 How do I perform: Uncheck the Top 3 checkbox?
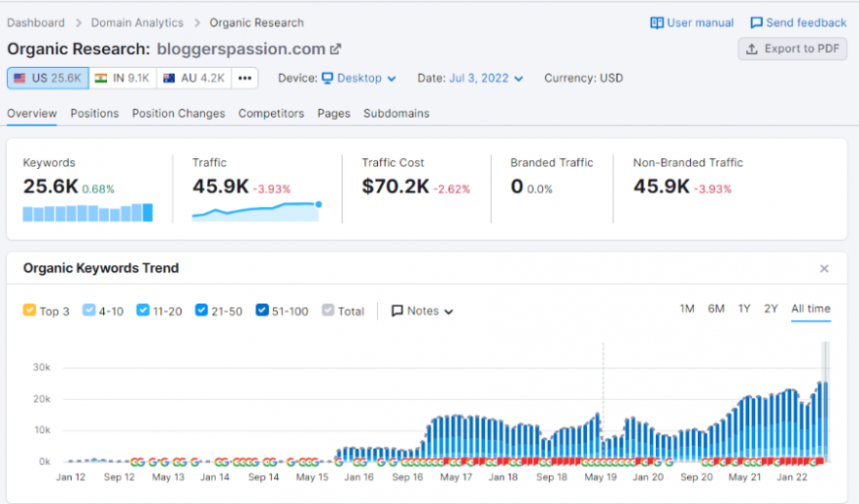click(29, 311)
